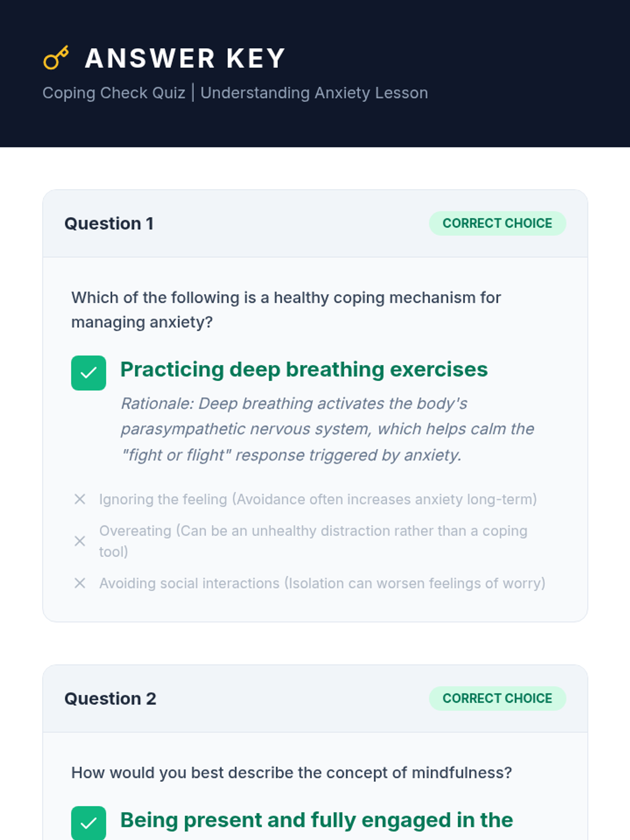
Task: Click the gold key icon in header
Action: pyautogui.click(x=56, y=58)
